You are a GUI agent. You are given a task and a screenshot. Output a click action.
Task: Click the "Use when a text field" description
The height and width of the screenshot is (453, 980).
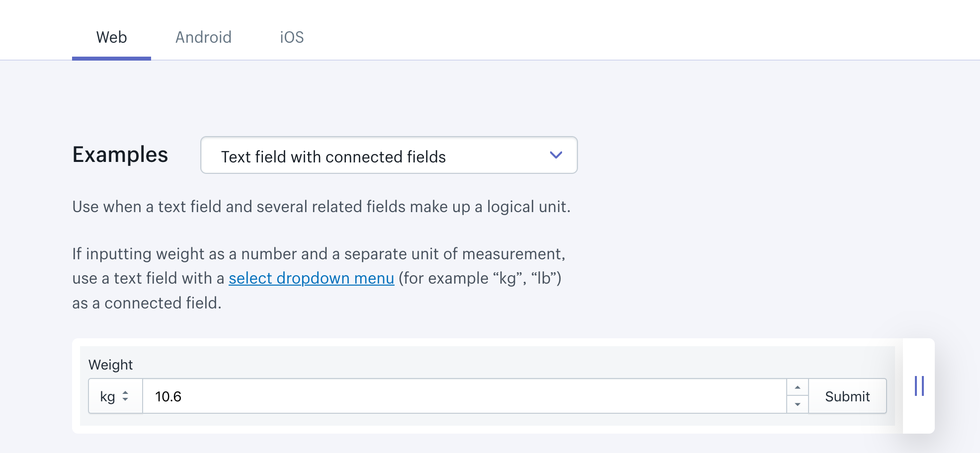321,207
